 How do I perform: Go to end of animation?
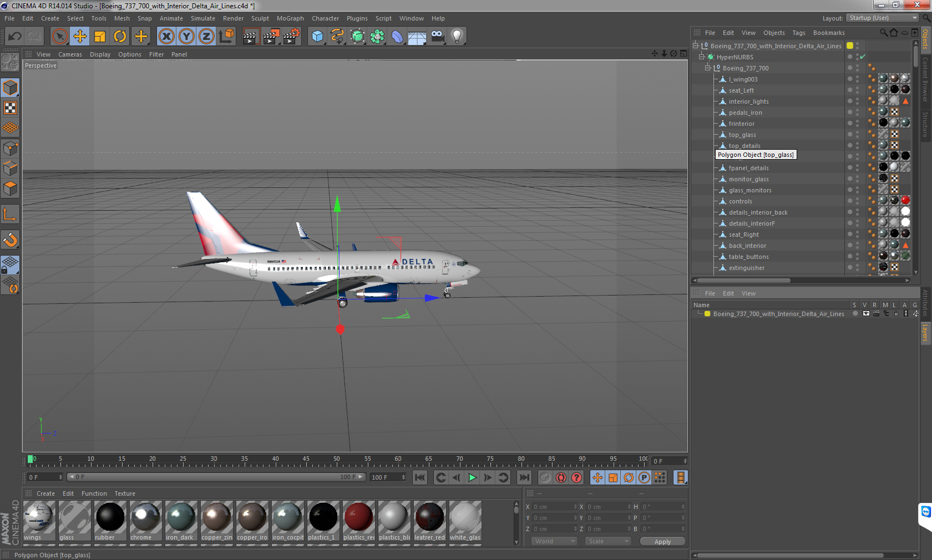tap(524, 477)
